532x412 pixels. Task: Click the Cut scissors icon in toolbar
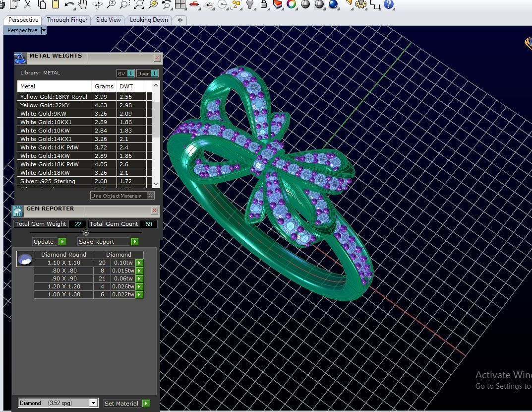(x=28, y=4)
